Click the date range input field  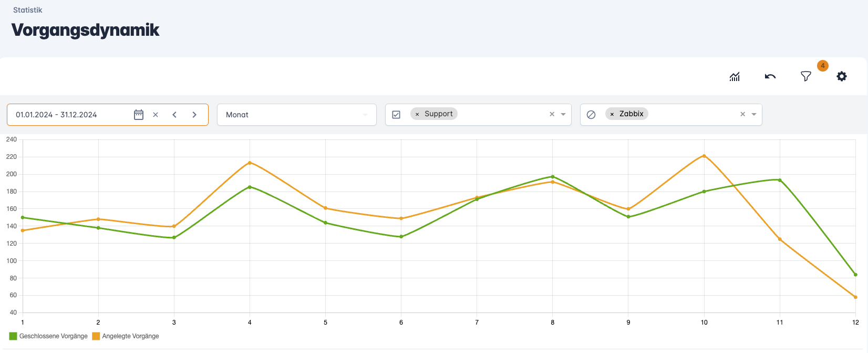(x=68, y=115)
